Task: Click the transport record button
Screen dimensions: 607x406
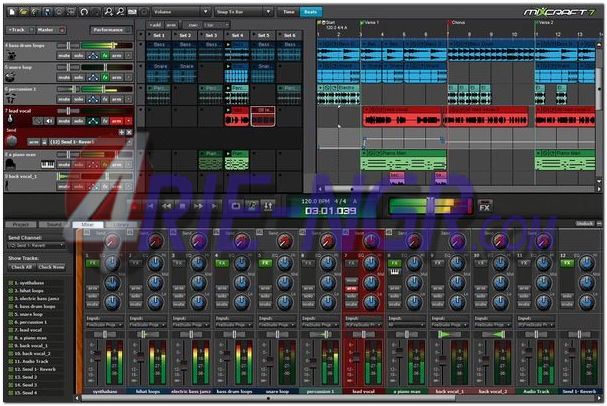Action: click(134, 206)
